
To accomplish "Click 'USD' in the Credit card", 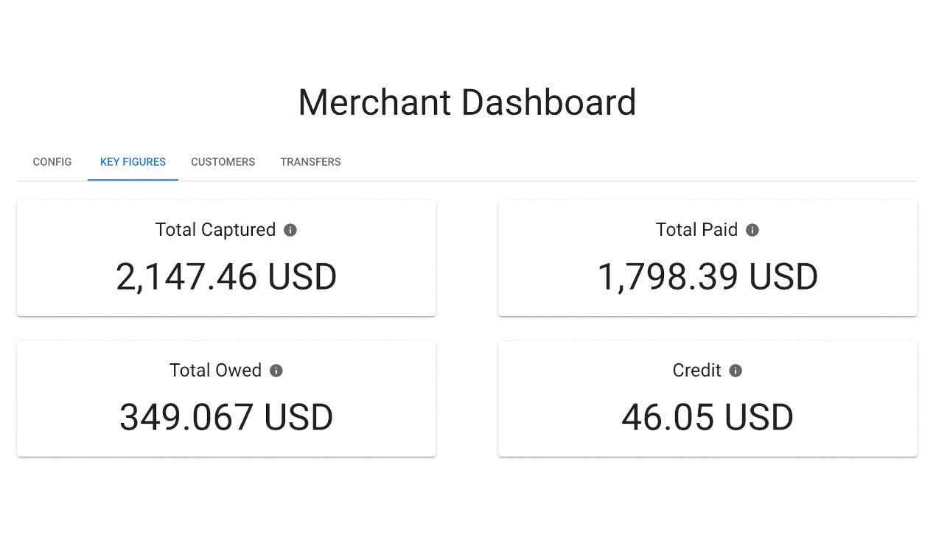I will tap(758, 418).
